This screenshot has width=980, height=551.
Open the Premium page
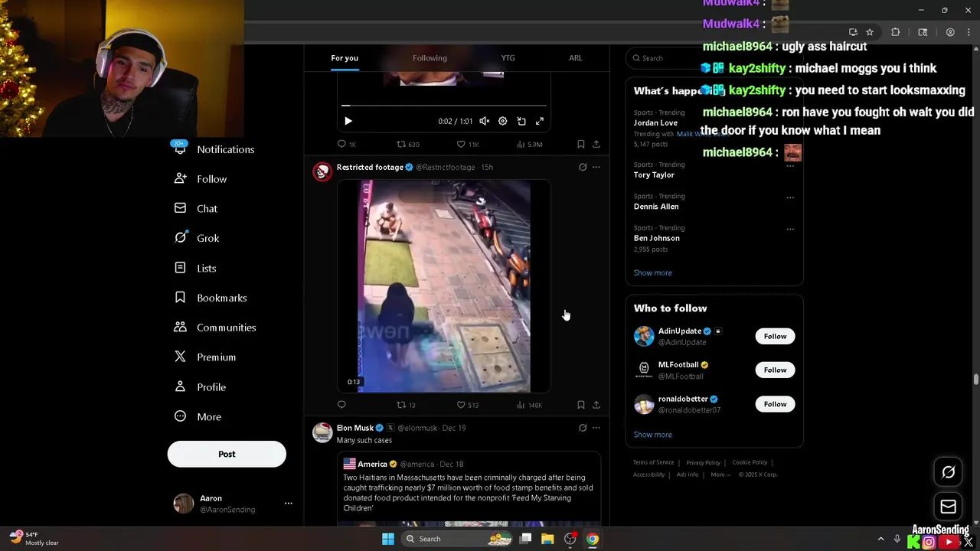tap(205, 357)
